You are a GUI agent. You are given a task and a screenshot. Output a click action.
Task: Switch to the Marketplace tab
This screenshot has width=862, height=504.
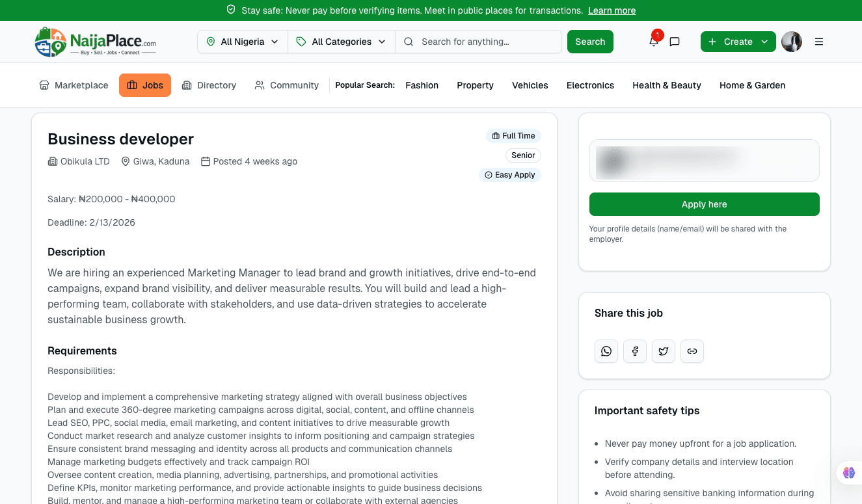pos(74,85)
